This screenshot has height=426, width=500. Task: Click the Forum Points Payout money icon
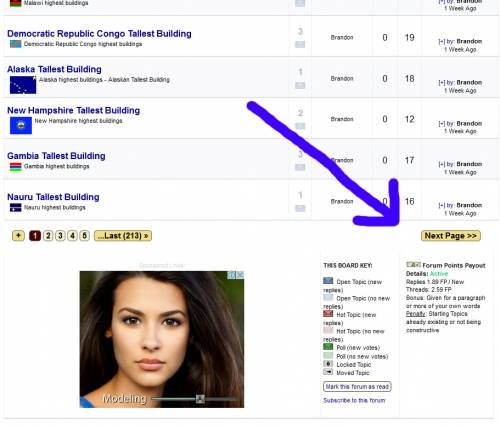pos(413,265)
